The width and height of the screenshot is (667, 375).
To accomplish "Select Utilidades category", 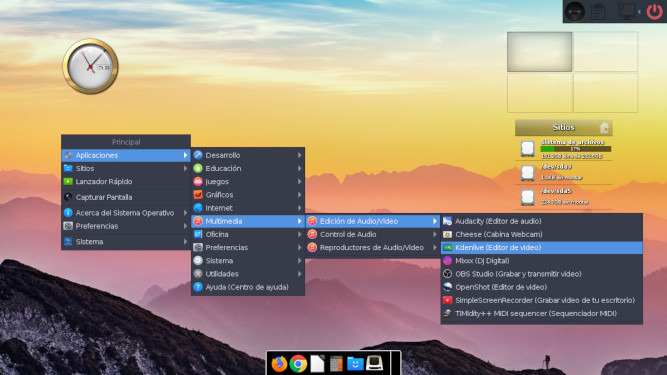I will 248,274.
